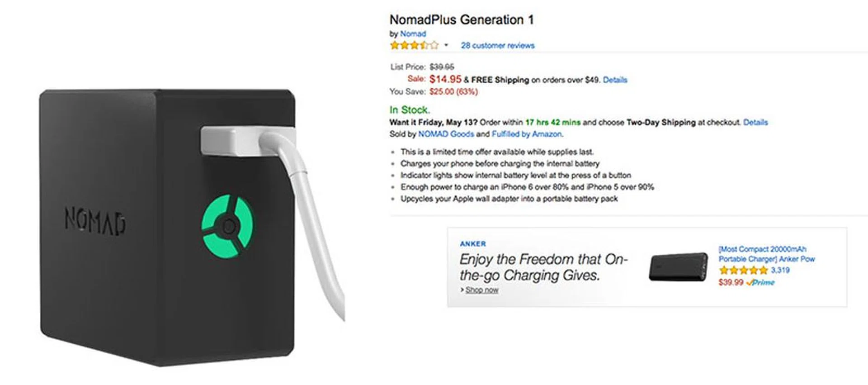Open the 28 customer reviews link
The image size is (868, 385).
[497, 45]
